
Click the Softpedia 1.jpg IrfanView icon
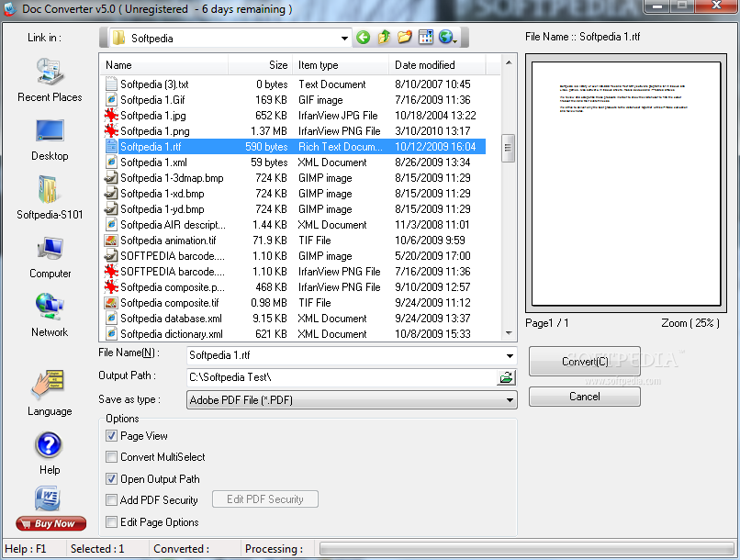pos(111,115)
